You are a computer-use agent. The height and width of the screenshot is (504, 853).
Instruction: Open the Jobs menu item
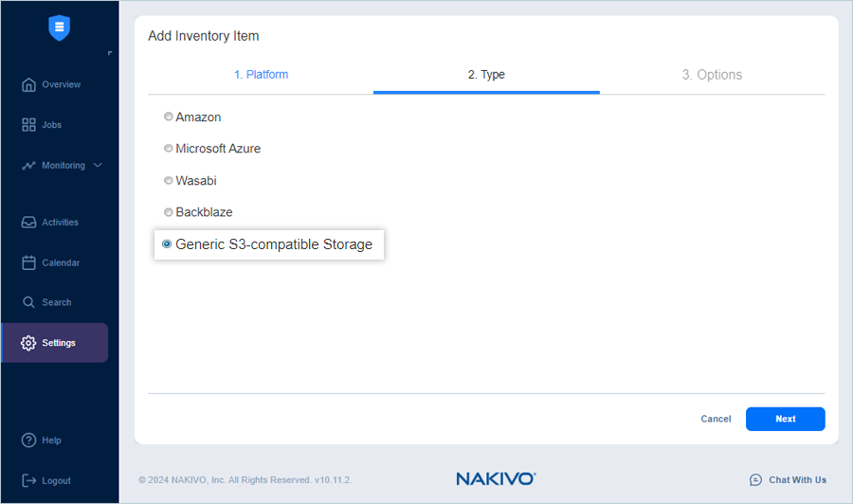tap(54, 124)
